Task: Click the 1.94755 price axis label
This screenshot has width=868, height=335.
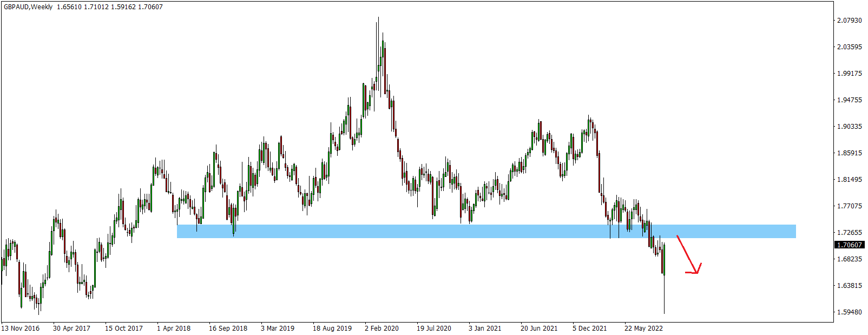Action: point(850,100)
